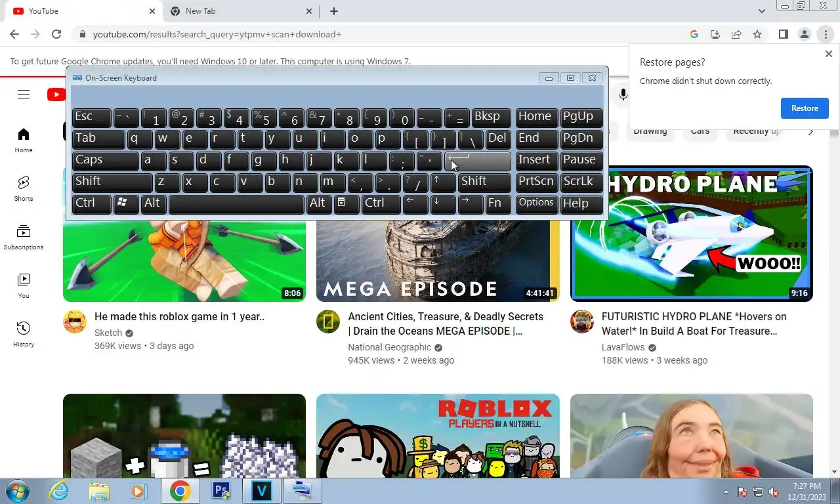Screen dimensions: 840x504
Task: Click the Google icon in address bar
Action: (694, 34)
